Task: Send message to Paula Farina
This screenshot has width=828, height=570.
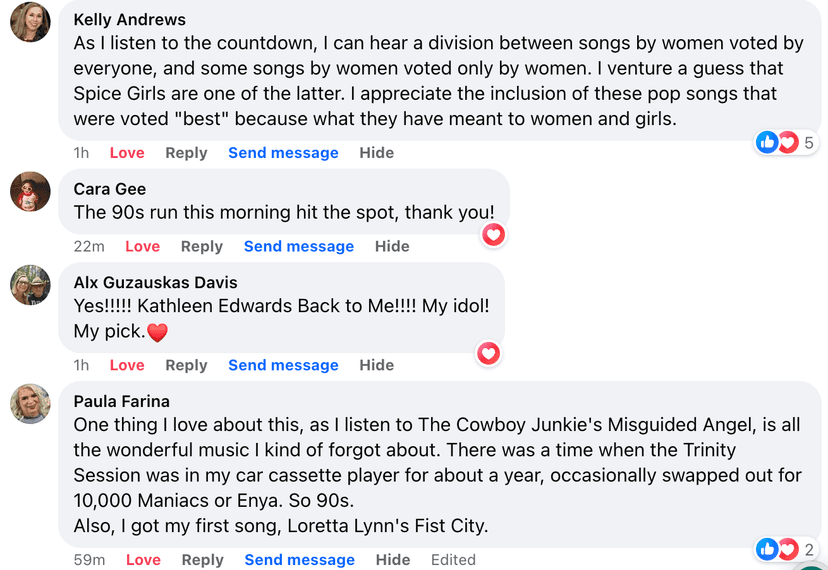Action: [x=300, y=560]
